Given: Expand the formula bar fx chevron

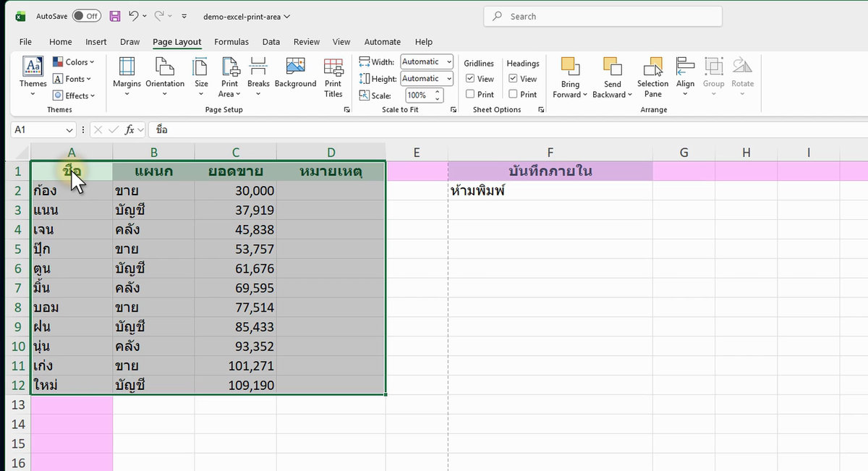Looking at the screenshot, I should [141, 130].
